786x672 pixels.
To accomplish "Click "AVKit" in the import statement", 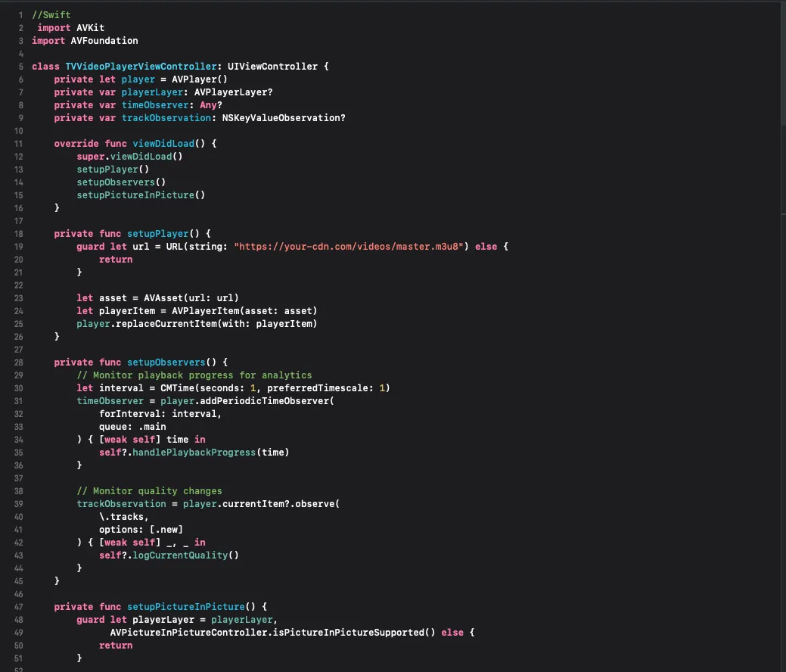I will tap(90, 28).
